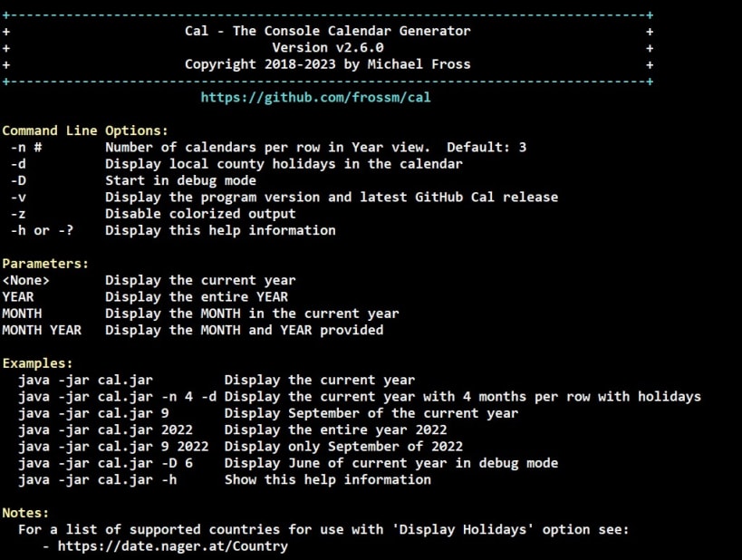Image resolution: width=742 pixels, height=560 pixels.
Task: Click 'java -jar cal.jar -D 6' example
Action: (x=105, y=463)
